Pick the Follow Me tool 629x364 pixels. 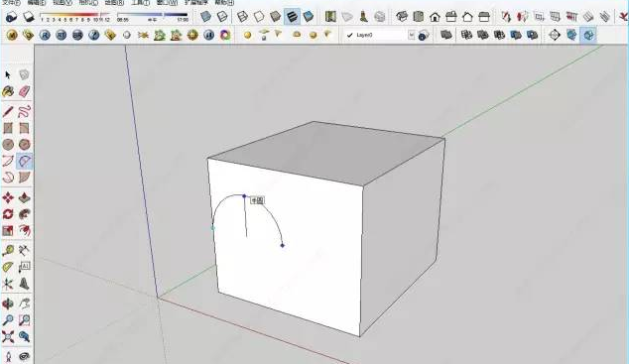pyautogui.click(x=24, y=214)
